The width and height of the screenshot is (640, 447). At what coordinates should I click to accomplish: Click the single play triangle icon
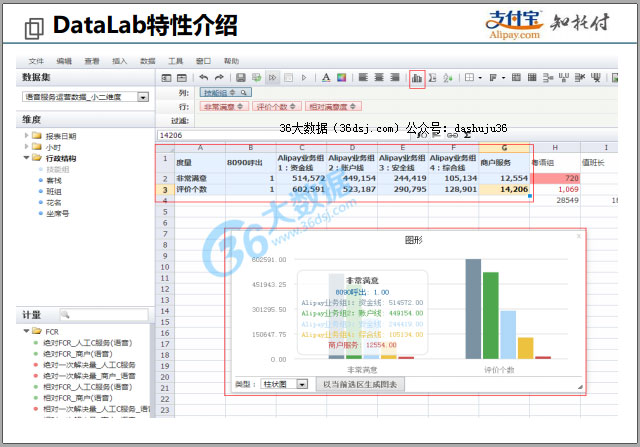[x=304, y=78]
